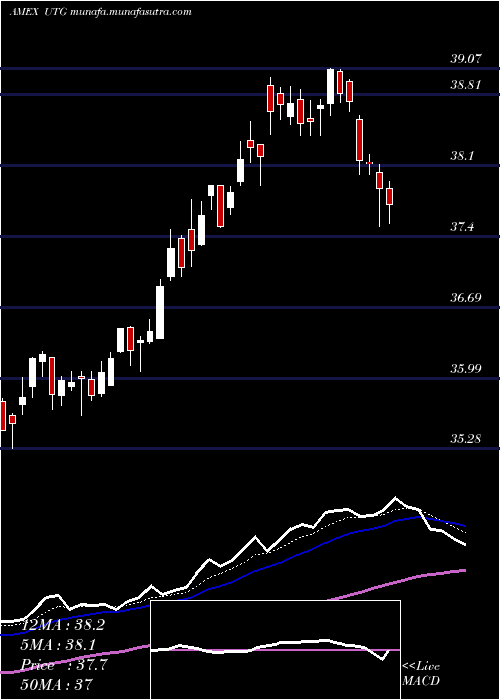Click the 38.1 price level label

pos(462,156)
